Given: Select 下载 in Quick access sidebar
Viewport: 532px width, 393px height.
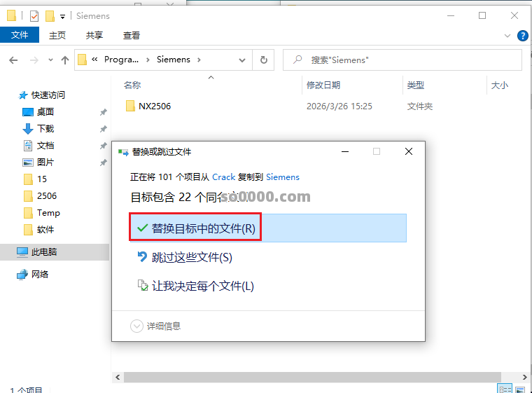Looking at the screenshot, I should 45,129.
